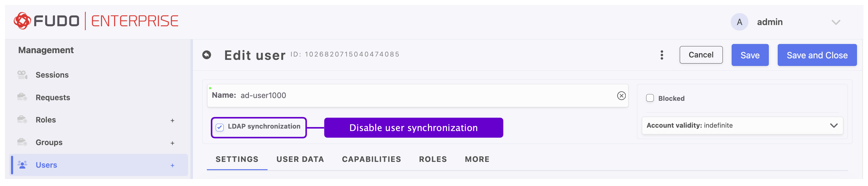
Task: Click the Groups sidebar icon
Action: pyautogui.click(x=22, y=142)
